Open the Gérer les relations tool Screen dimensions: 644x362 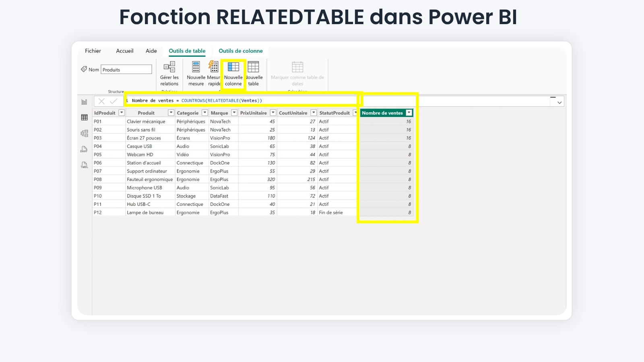(x=169, y=74)
